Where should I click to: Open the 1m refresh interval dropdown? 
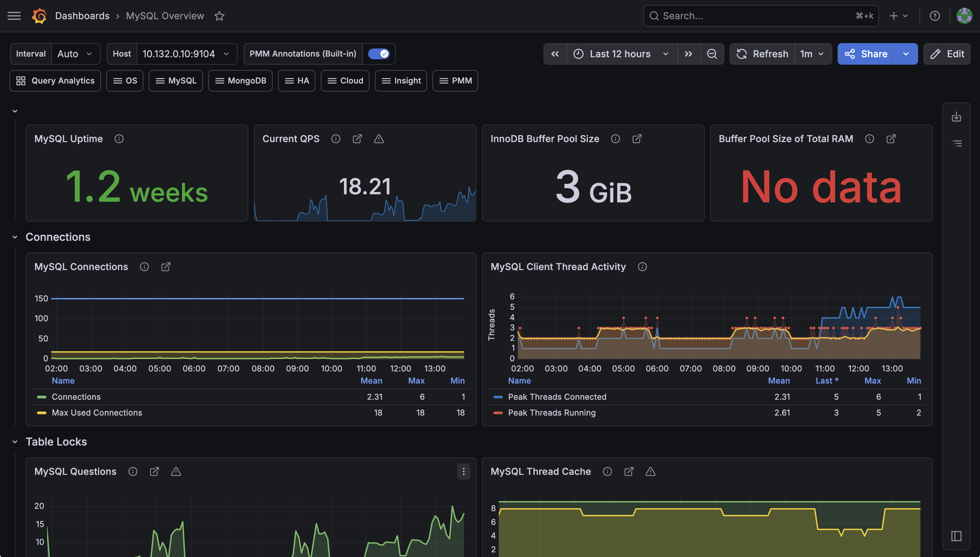point(813,54)
